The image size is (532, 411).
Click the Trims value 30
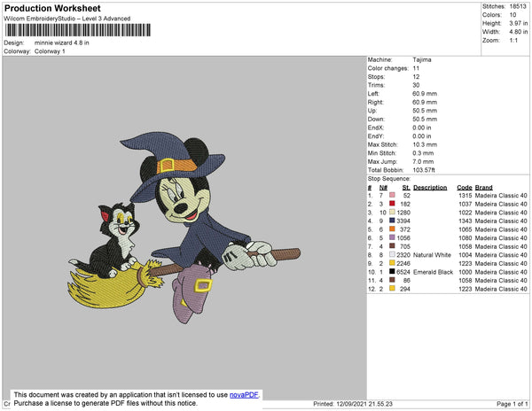point(416,85)
